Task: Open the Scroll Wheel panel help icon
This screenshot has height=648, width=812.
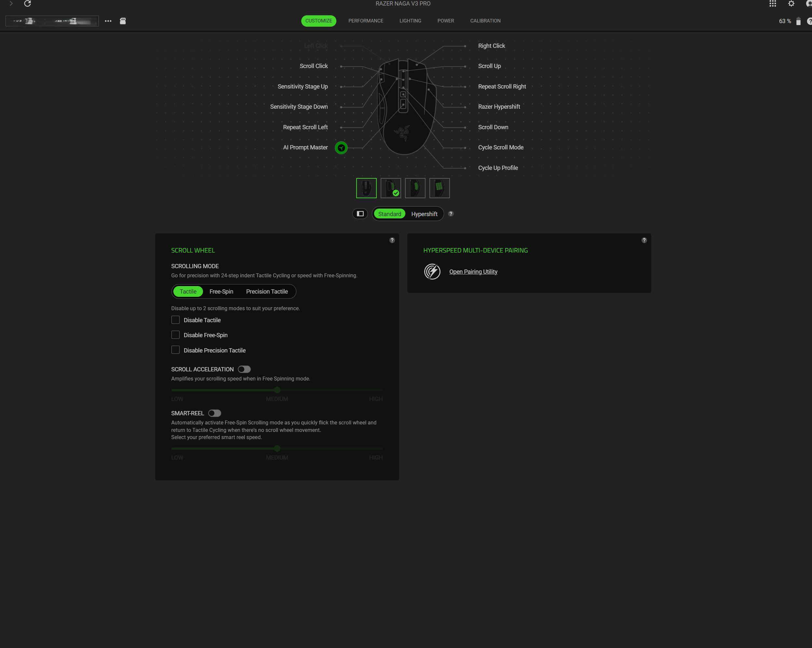Action: 392,241
